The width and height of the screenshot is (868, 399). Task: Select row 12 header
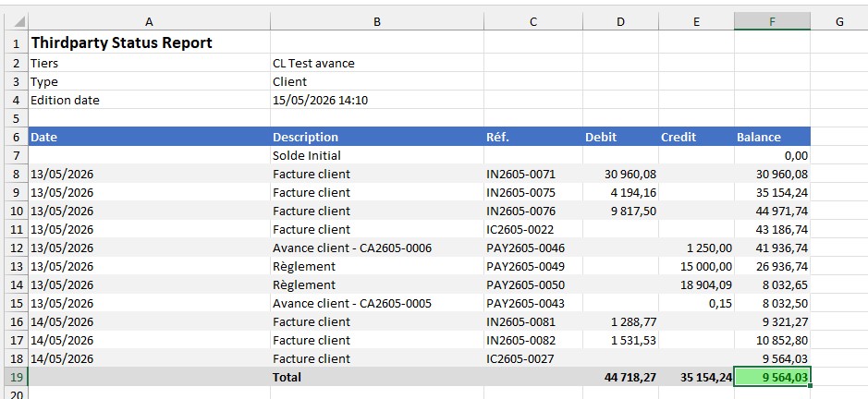point(17,248)
